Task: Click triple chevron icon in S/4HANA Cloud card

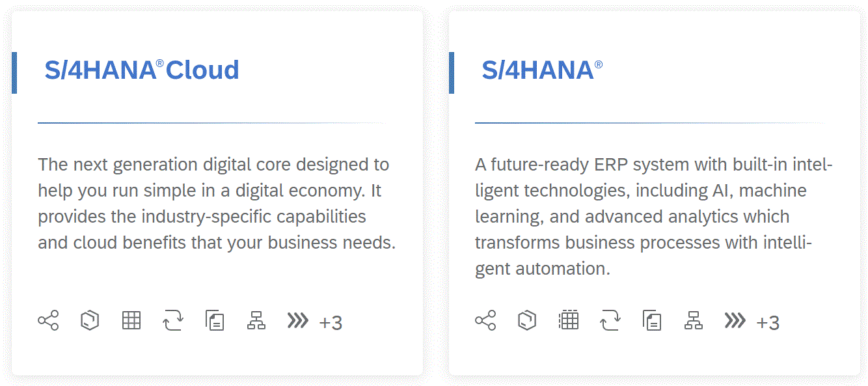Action: pyautogui.click(x=297, y=320)
